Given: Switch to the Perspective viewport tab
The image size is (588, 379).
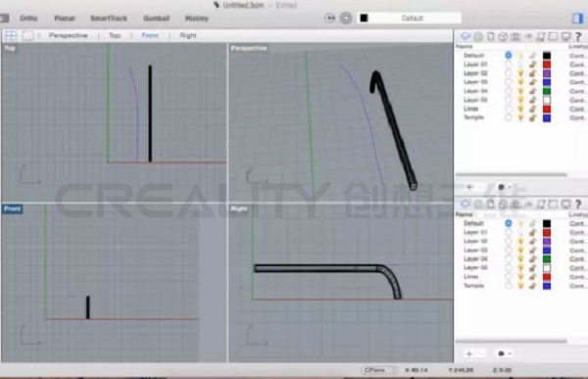Looking at the screenshot, I should coord(68,35).
